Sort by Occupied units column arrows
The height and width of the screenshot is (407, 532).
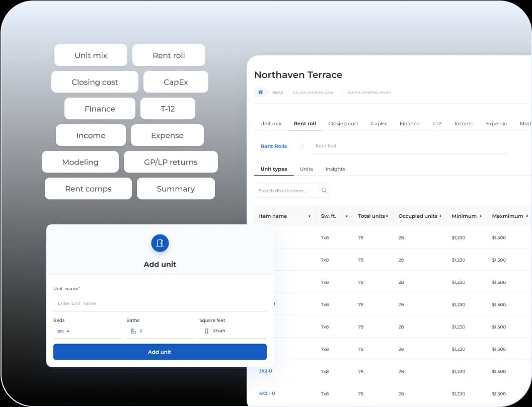(440, 216)
